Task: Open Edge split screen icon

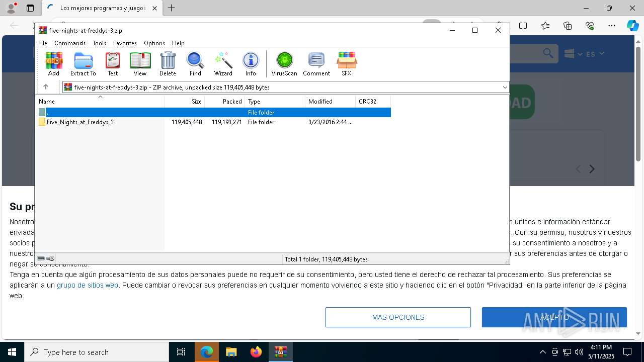Action: (523, 26)
